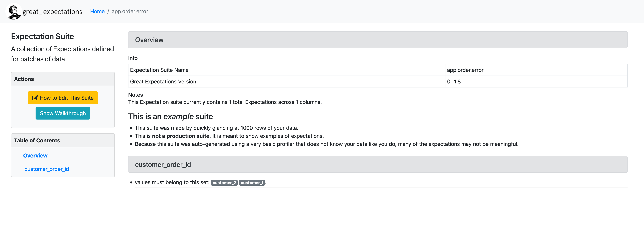
Task: Select the app.order.error value cell
Action: click(x=465, y=70)
